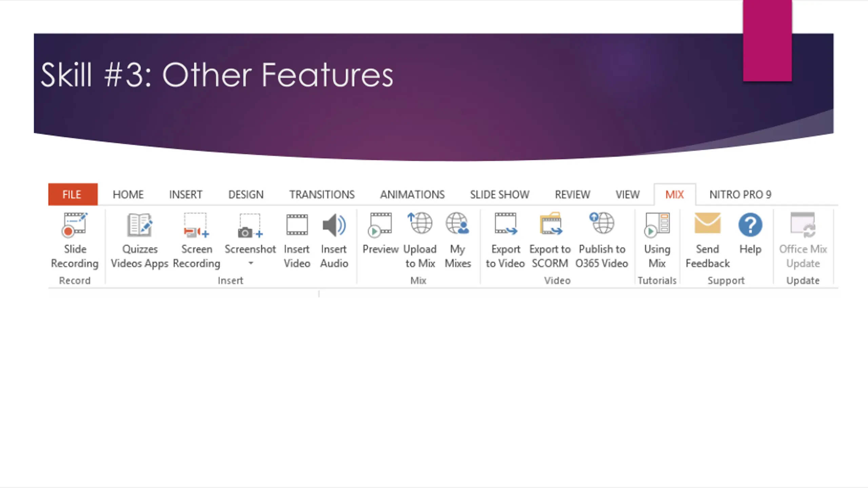Click the "Video" group label
This screenshot has width=868, height=488.
pyautogui.click(x=557, y=281)
